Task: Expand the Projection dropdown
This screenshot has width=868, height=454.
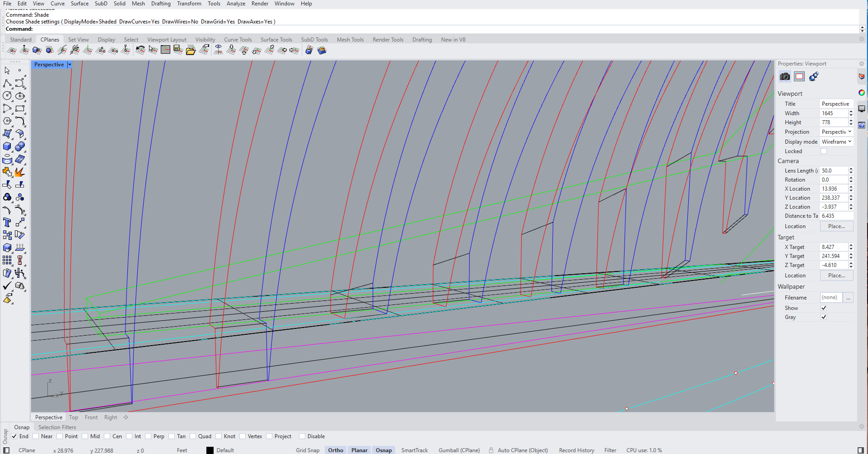Action: [x=836, y=132]
